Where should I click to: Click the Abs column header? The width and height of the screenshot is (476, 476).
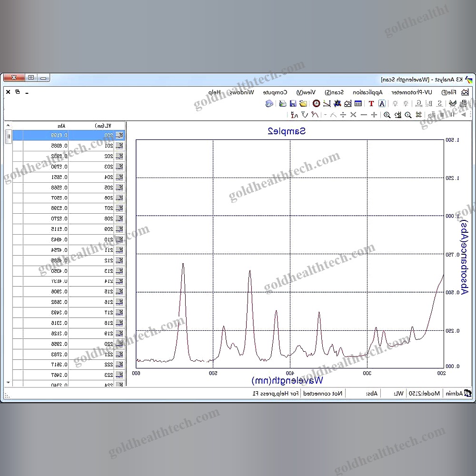click(x=61, y=126)
